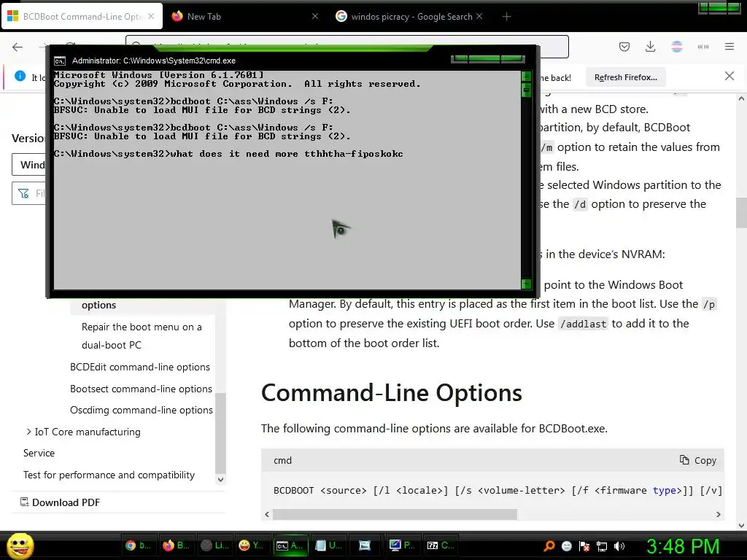Open the volume speaker tray icon
Image resolution: width=747 pixels, height=560 pixels.
click(x=619, y=546)
